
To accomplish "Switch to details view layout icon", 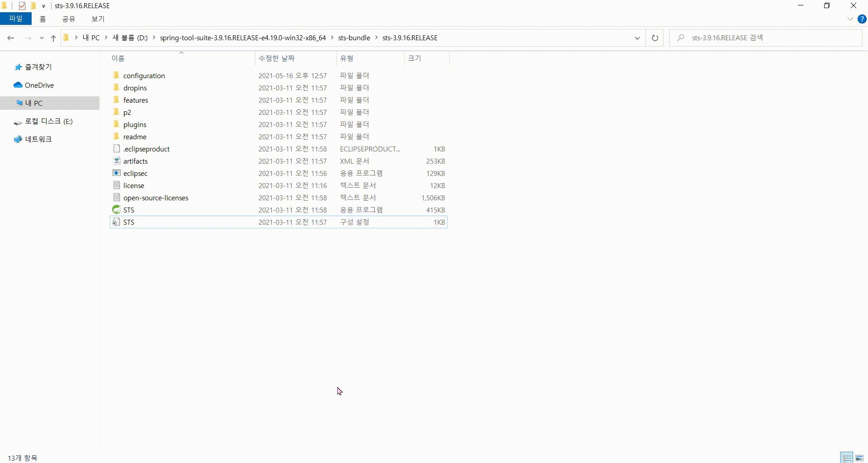I will tap(847, 458).
